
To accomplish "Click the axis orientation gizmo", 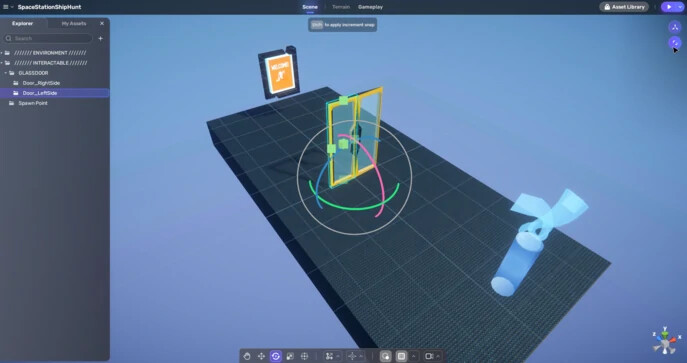I will 666,341.
